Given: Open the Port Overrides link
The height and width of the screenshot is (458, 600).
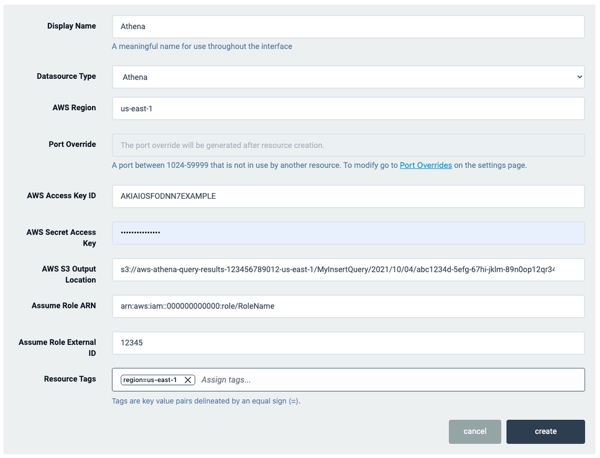Looking at the screenshot, I should [426, 165].
